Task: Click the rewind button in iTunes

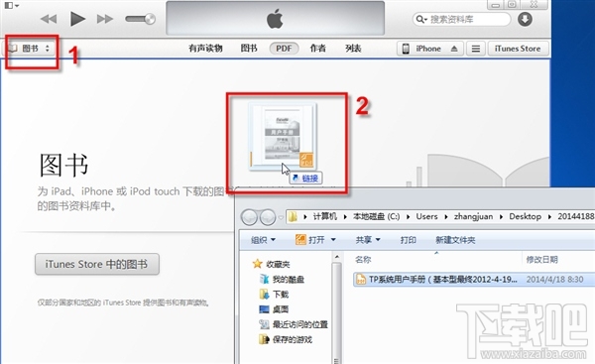Action: tap(49, 19)
